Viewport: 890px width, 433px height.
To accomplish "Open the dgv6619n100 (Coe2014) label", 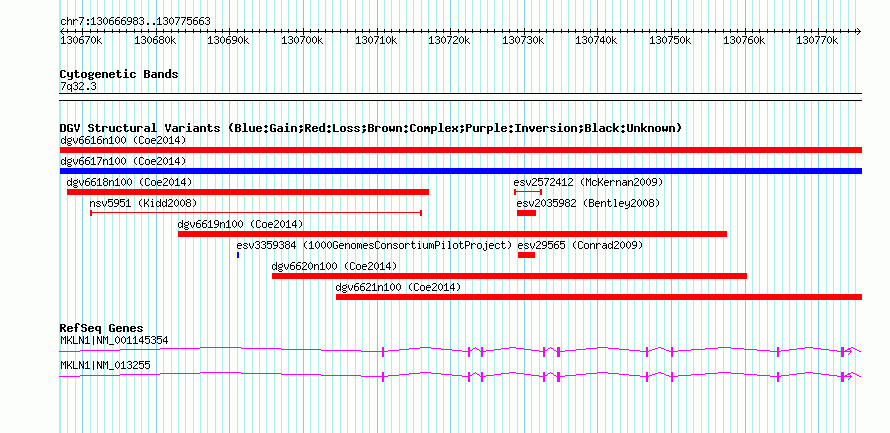I will click(241, 224).
